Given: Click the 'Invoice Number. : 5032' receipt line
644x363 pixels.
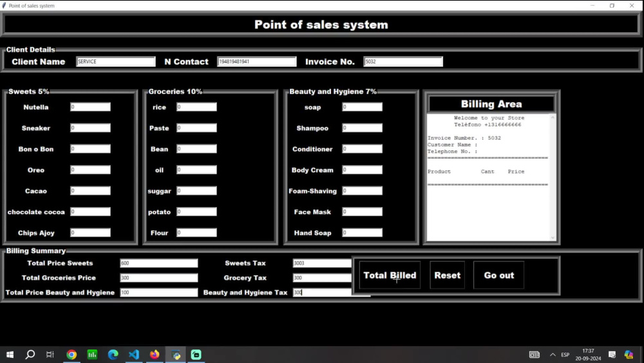Looking at the screenshot, I should coord(464,138).
